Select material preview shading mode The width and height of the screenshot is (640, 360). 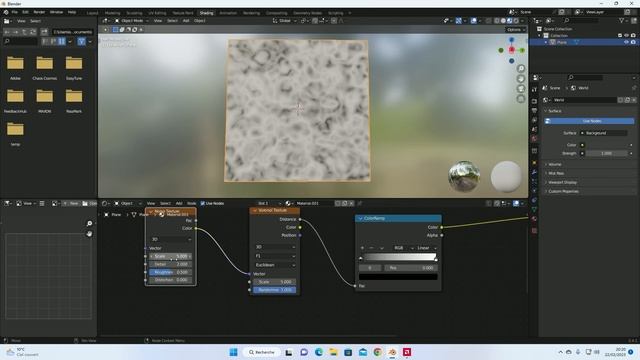pos(509,21)
